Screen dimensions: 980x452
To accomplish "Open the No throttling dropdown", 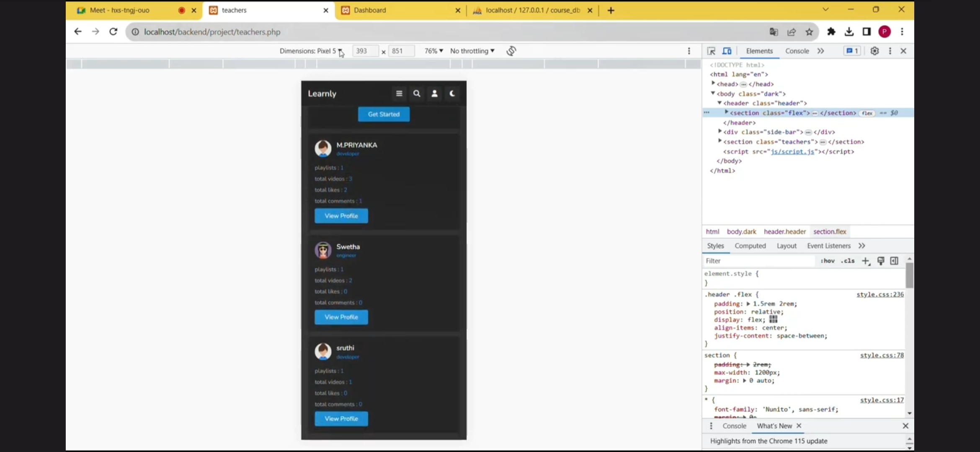I will (x=472, y=51).
